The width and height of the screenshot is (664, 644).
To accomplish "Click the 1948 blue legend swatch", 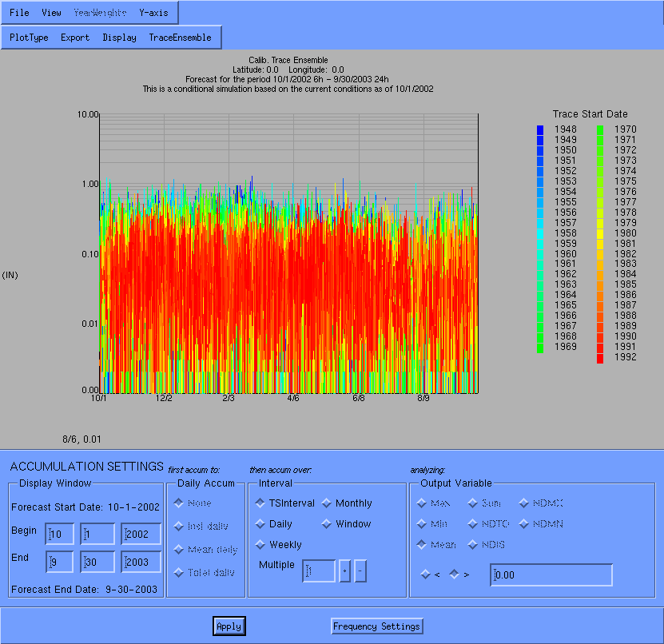I will 540,129.
